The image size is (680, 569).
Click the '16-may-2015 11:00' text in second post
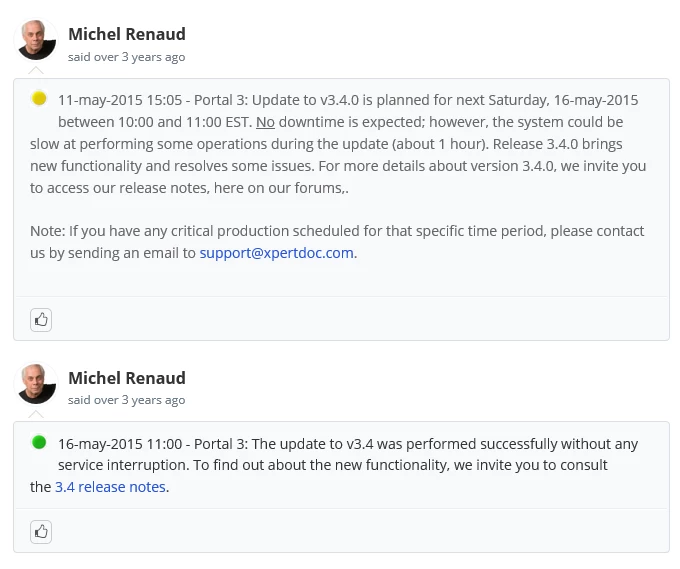tap(120, 444)
